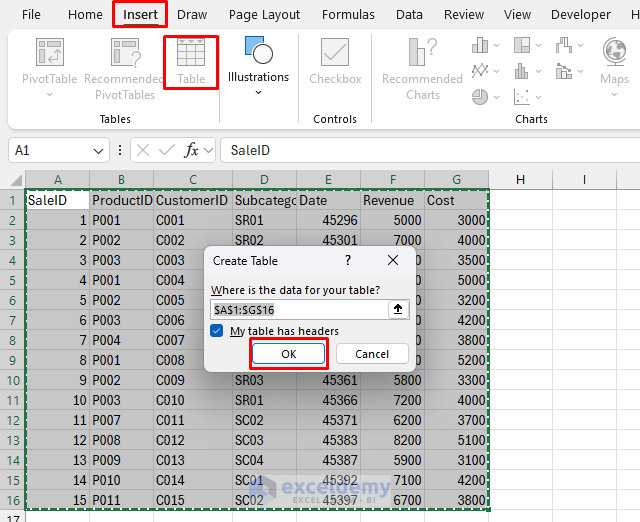Open the Page Layout tab
The height and width of the screenshot is (522, 640).
coord(264,15)
